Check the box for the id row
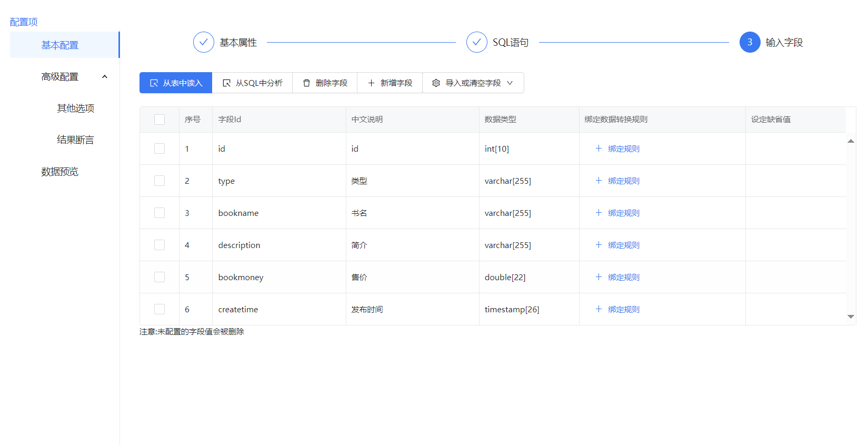868x445 pixels. pos(159,149)
